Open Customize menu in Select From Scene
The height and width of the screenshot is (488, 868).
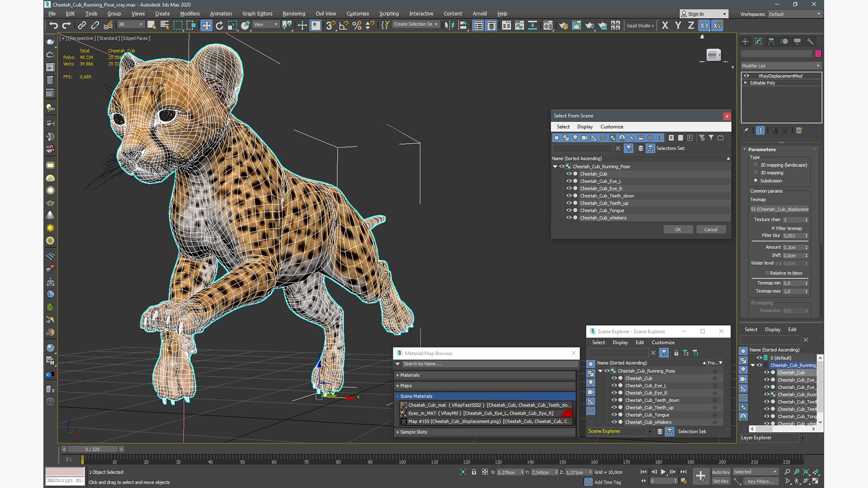pyautogui.click(x=612, y=127)
